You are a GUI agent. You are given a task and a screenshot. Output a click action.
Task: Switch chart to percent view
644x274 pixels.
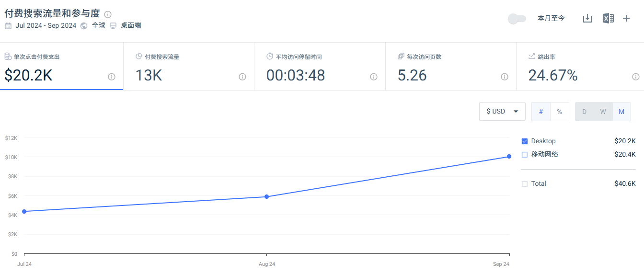click(x=559, y=112)
